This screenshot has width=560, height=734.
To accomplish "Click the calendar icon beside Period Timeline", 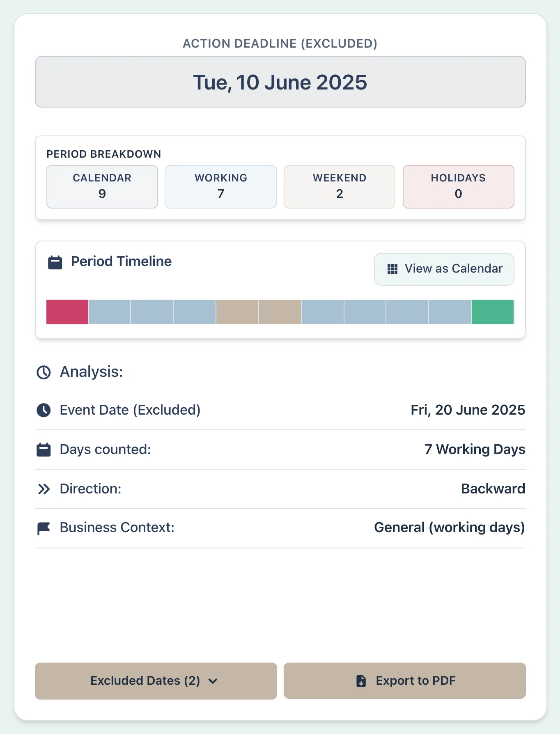I will [55, 262].
